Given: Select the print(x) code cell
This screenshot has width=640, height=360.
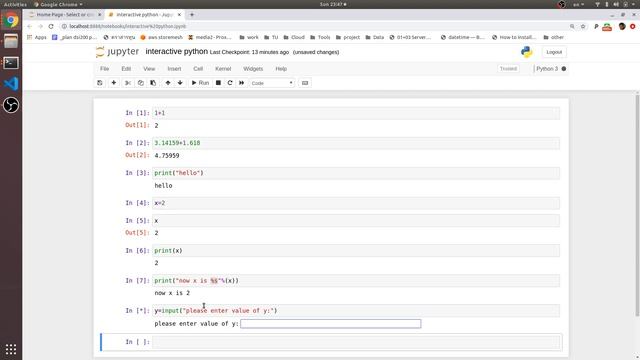Looking at the screenshot, I should (x=356, y=251).
